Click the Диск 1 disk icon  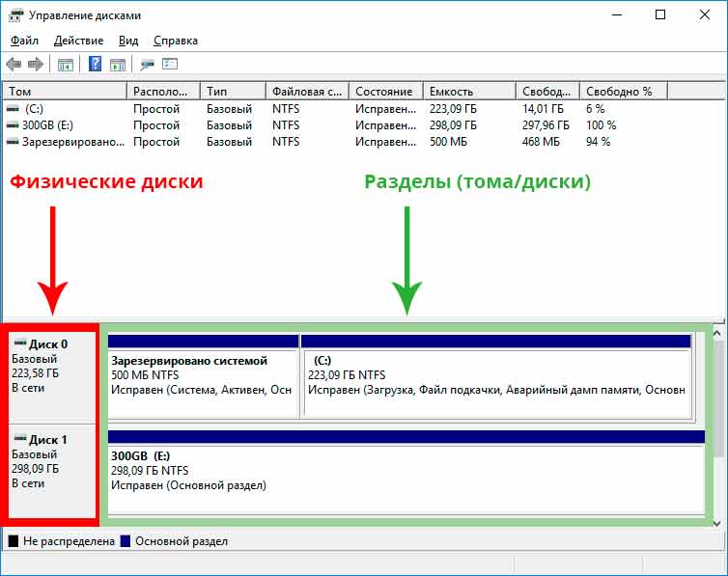pos(20,438)
